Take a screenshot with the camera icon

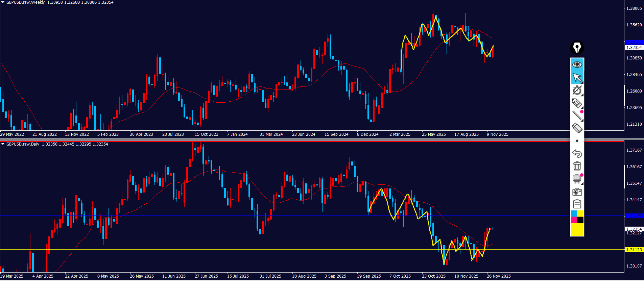pos(577,192)
